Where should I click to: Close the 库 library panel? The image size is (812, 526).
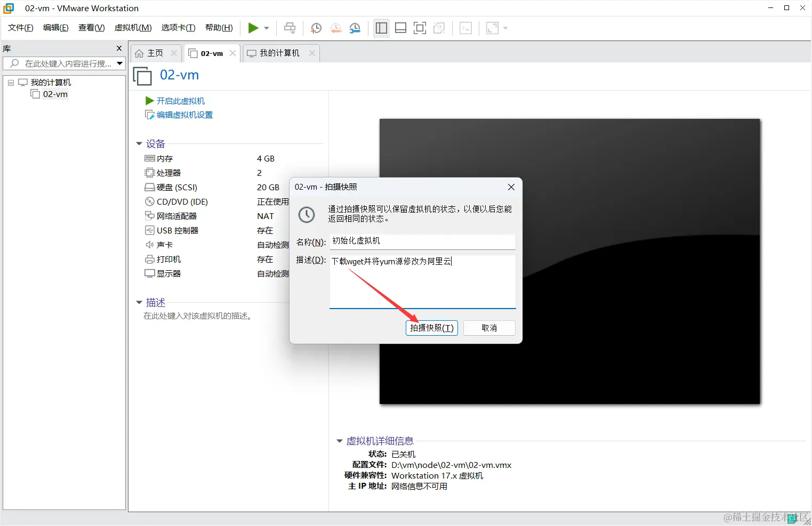(x=119, y=48)
